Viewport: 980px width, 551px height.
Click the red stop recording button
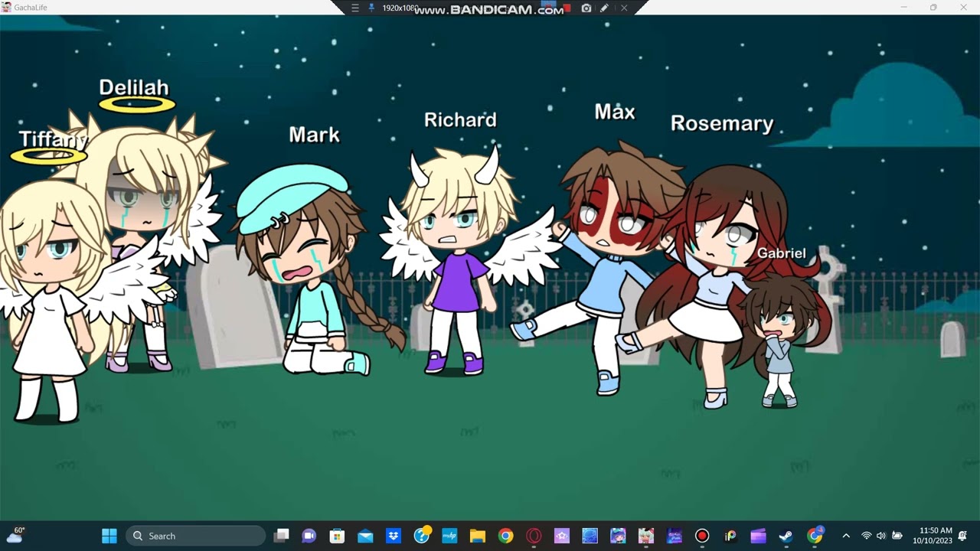[567, 8]
